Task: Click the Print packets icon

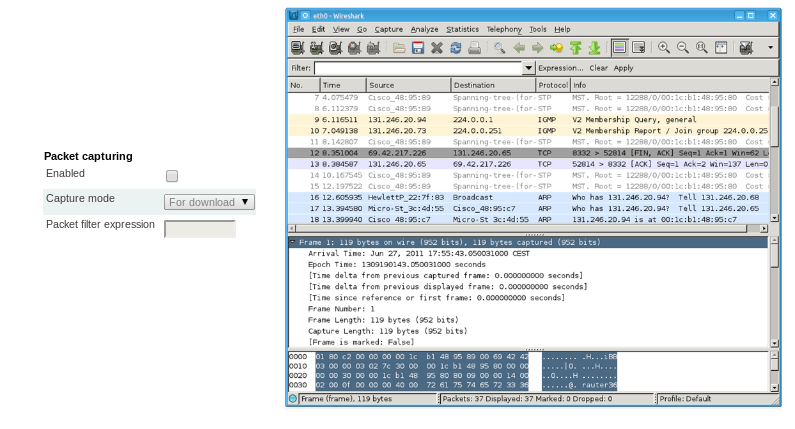Action: pyautogui.click(x=475, y=47)
